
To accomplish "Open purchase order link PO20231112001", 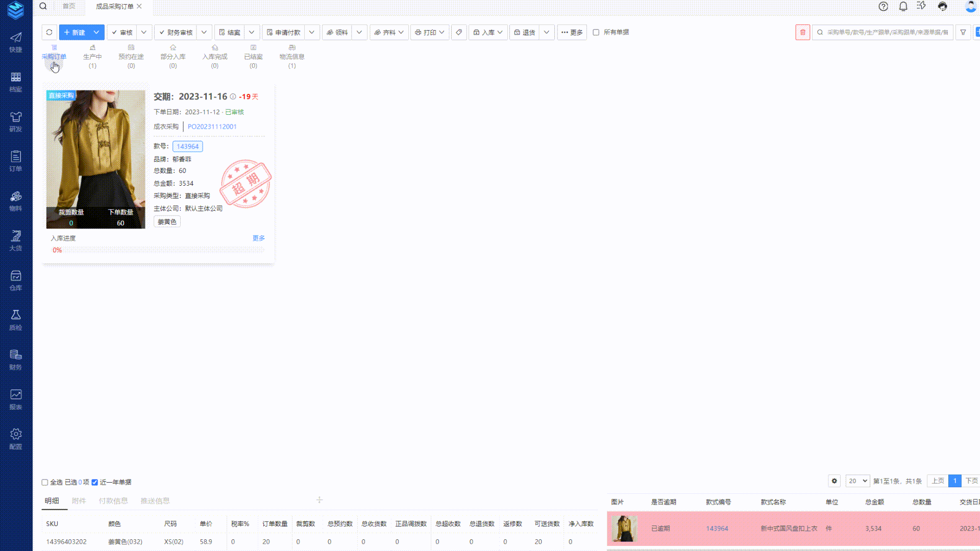I will (212, 127).
